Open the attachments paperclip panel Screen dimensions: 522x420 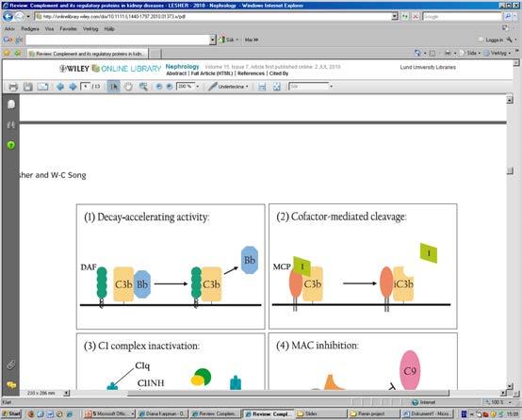pos(11,364)
